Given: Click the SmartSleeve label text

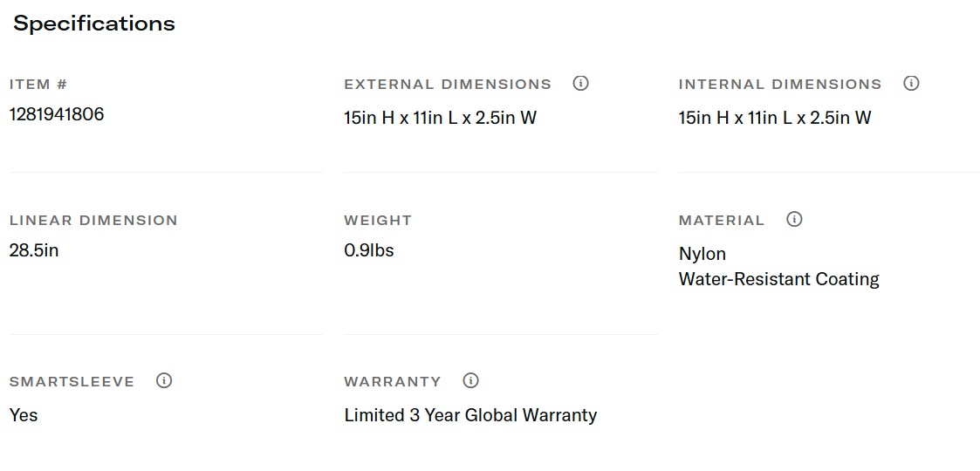Looking at the screenshot, I should pos(72,382).
